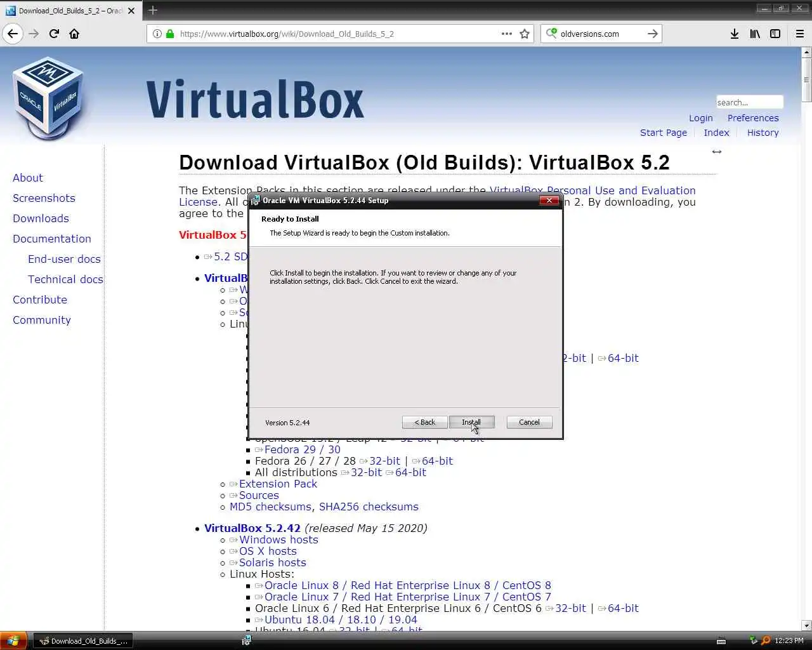
Task: Open the Preferences link
Action: 753,118
